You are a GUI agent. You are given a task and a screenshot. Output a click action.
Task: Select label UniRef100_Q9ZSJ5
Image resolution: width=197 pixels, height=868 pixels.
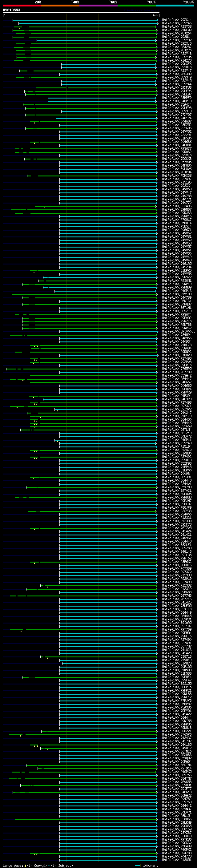click(176, 43)
